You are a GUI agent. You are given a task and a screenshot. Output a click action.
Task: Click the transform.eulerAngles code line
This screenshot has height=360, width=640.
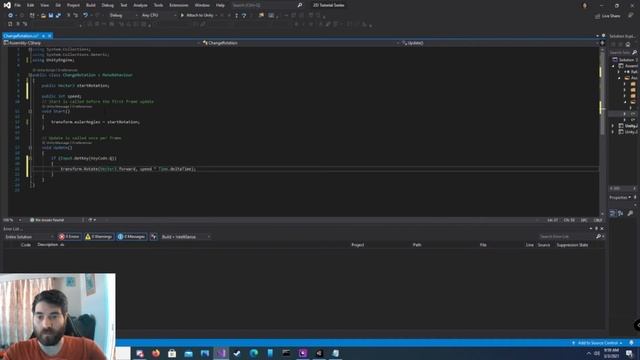pos(96,122)
